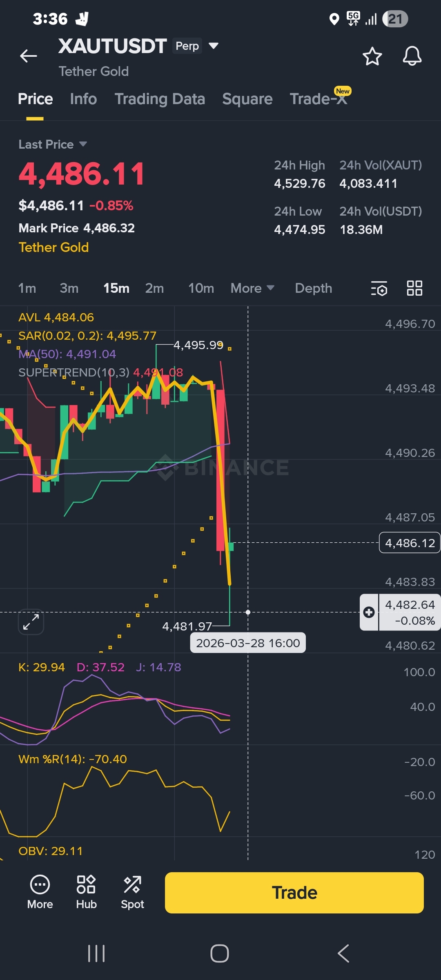Select the 1m timeframe
The height and width of the screenshot is (980, 441).
click(27, 288)
